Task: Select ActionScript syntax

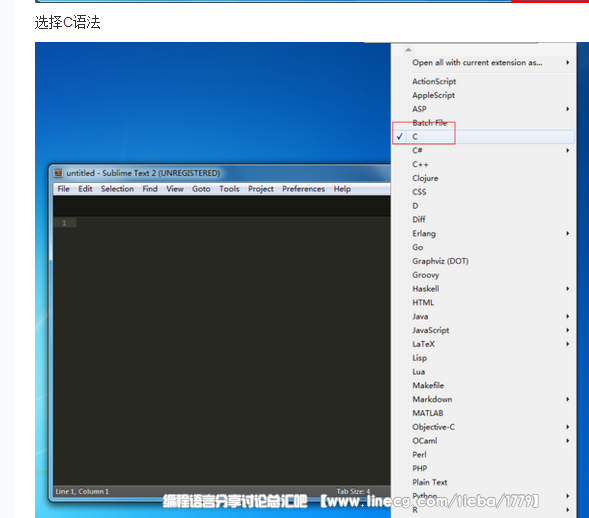Action: click(483, 82)
